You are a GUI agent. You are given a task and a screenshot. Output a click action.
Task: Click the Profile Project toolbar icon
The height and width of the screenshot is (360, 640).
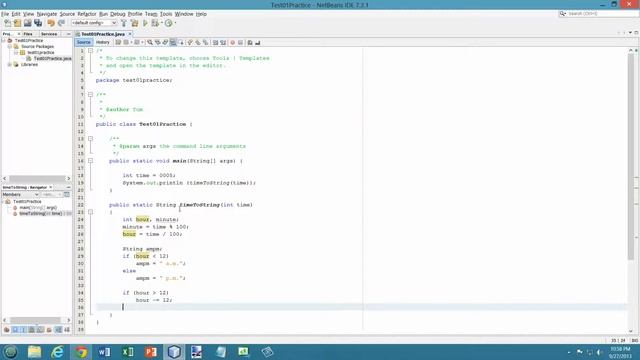pyautogui.click(x=169, y=23)
